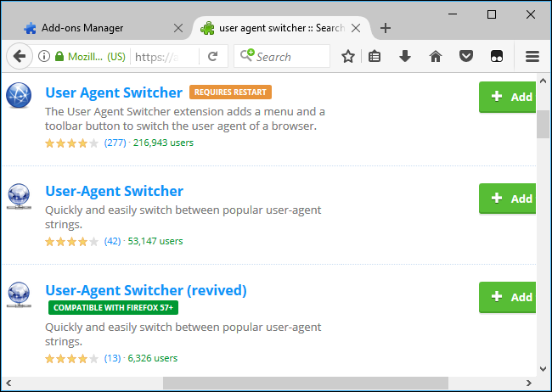Click the star rating beside (13) reviews
Viewport: 552px width, 392px height.
coord(71,359)
